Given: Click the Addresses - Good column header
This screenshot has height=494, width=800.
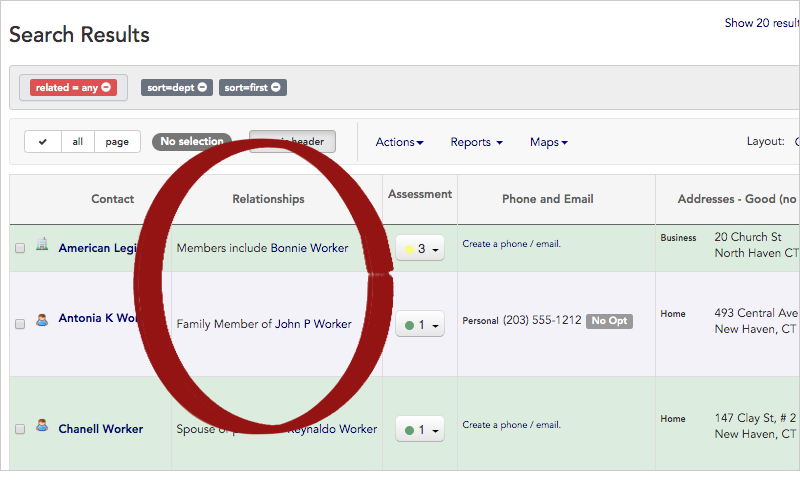Looking at the screenshot, I should click(737, 199).
